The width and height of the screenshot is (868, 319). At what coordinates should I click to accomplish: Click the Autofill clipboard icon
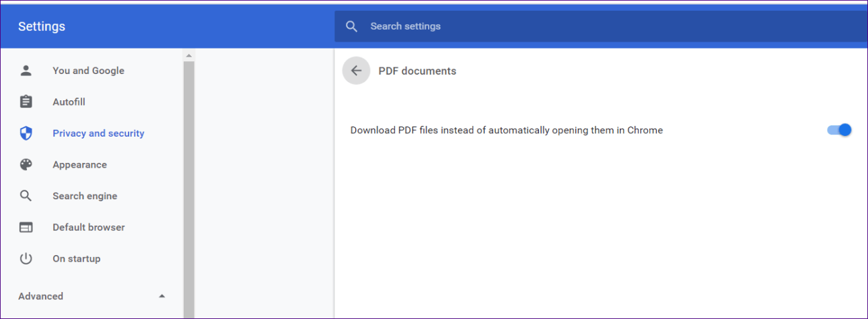click(x=26, y=102)
